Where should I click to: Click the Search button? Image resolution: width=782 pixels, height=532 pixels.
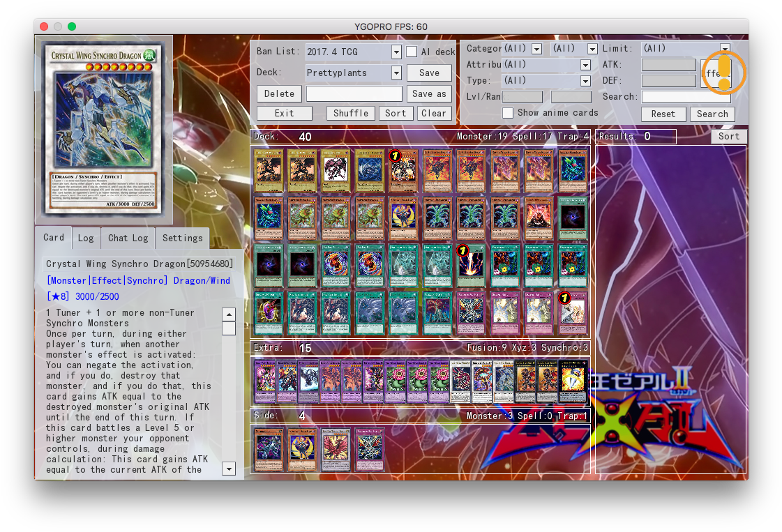tap(712, 114)
